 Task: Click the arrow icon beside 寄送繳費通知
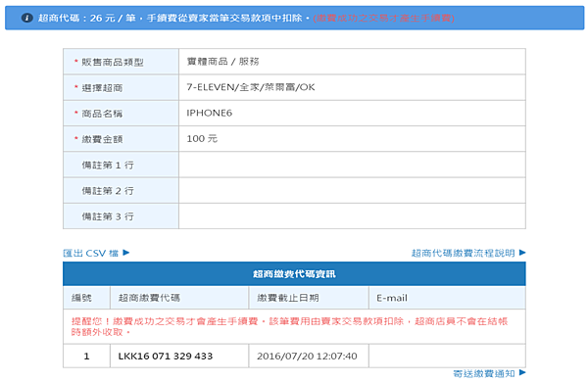point(522,372)
